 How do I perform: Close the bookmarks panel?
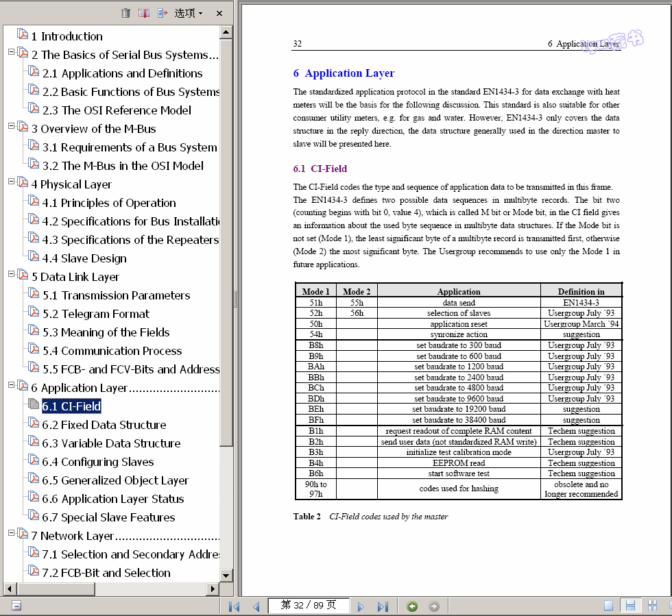pos(219,13)
